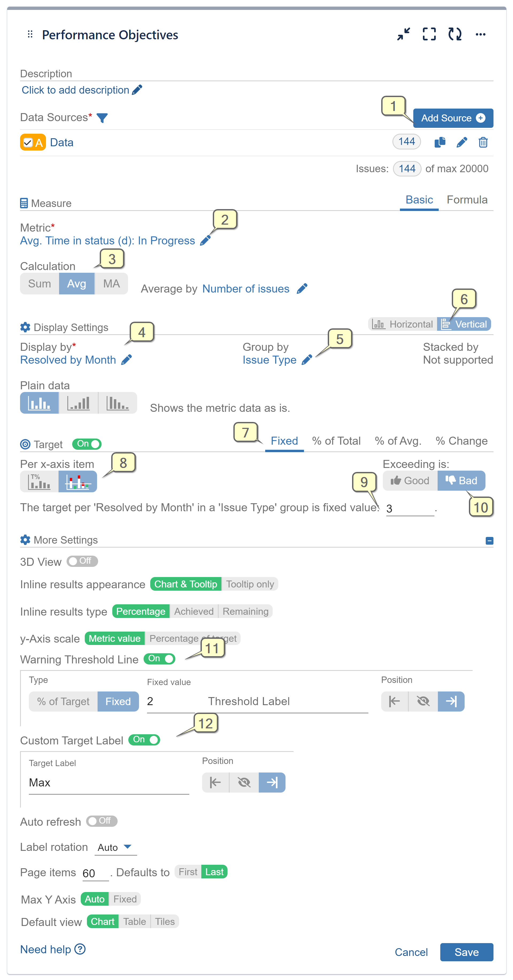This screenshot has height=980, width=513.
Task: Select the % of Total target tab
Action: tap(336, 441)
